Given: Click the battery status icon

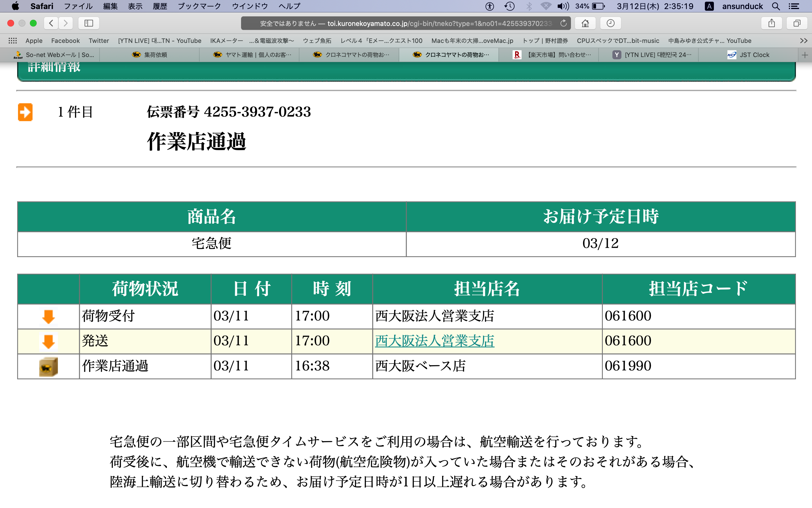Looking at the screenshot, I should click(598, 6).
